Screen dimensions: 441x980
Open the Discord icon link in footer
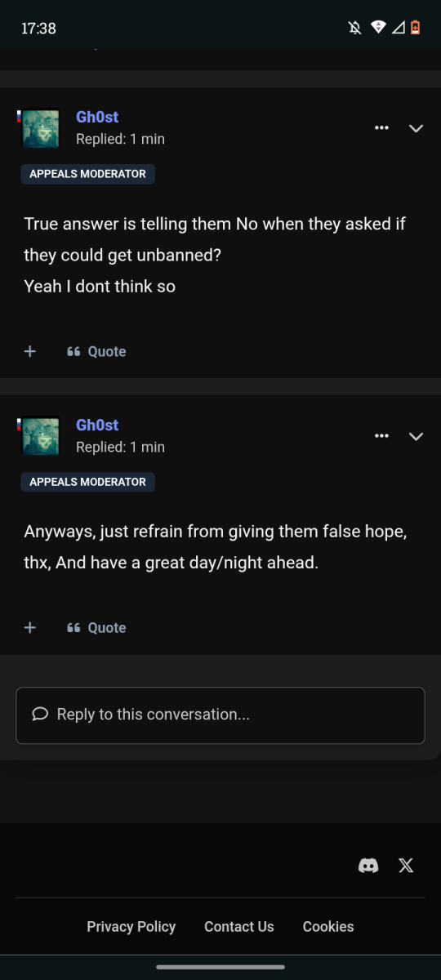(x=368, y=866)
